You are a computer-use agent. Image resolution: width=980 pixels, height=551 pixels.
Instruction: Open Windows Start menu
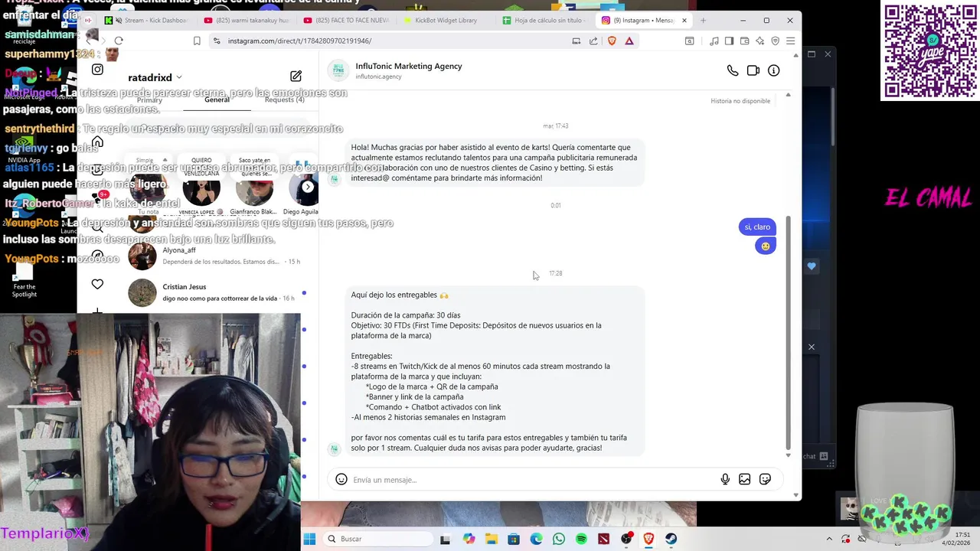[x=309, y=539]
